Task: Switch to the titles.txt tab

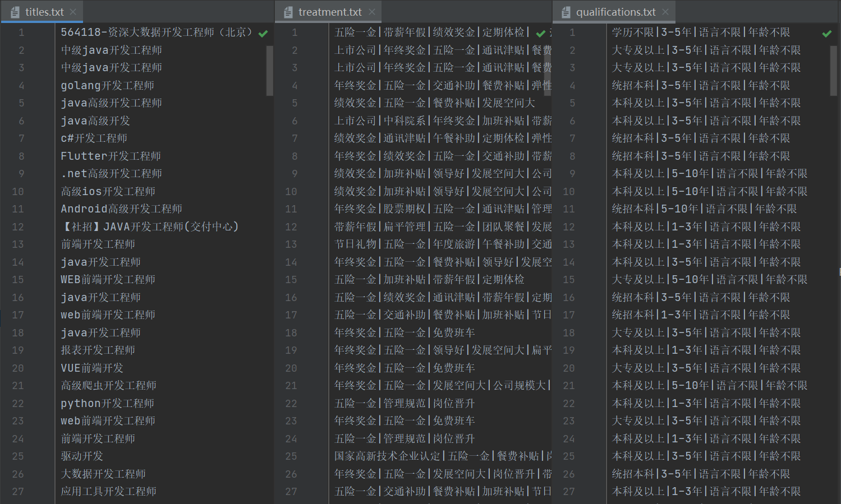Action: tap(42, 12)
